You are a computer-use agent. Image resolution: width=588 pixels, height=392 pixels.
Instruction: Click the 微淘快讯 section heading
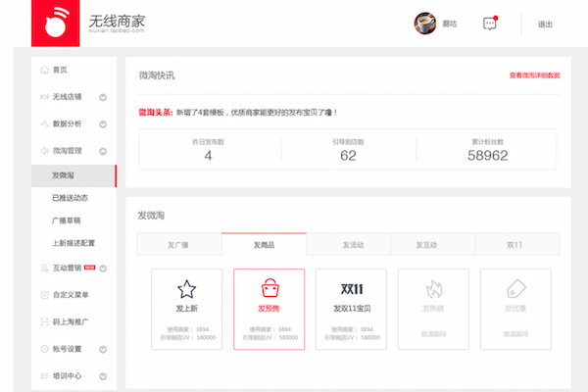tap(157, 75)
